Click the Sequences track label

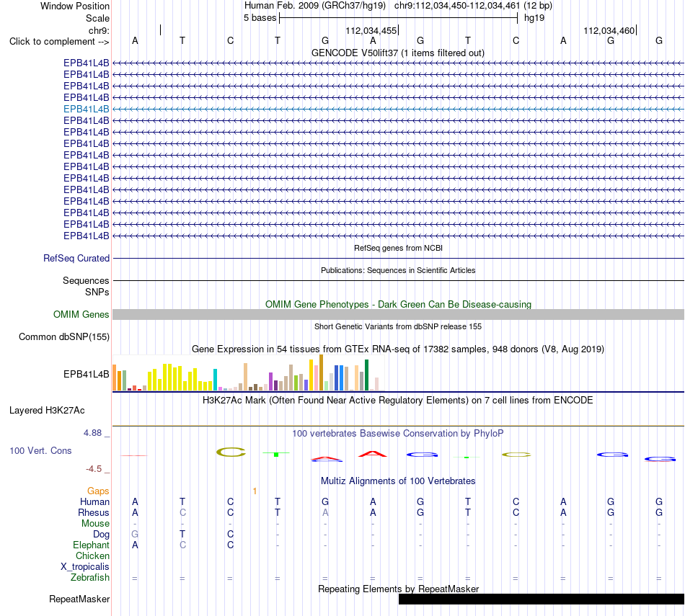(x=86, y=280)
